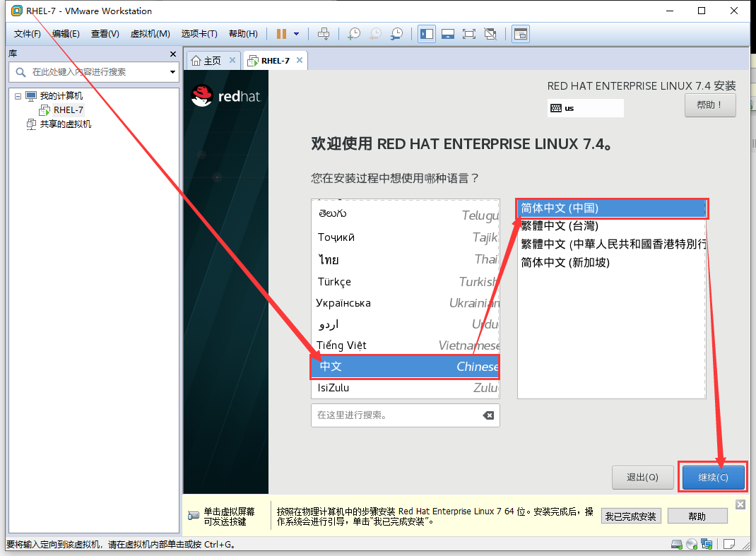Image resolution: width=756 pixels, height=556 pixels.
Task: Select 简体中文 (中国) language option
Action: tap(611, 208)
